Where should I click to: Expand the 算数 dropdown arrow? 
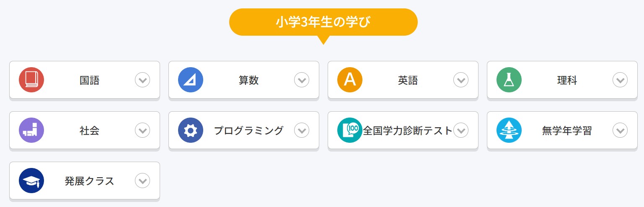point(302,80)
